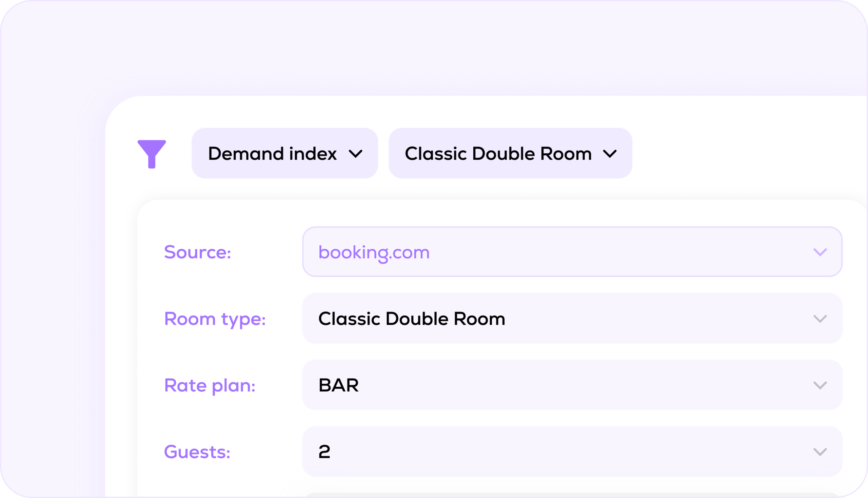Viewport: 868px width, 498px height.
Task: Click the Room type field chevron arrow
Action: [x=820, y=319]
